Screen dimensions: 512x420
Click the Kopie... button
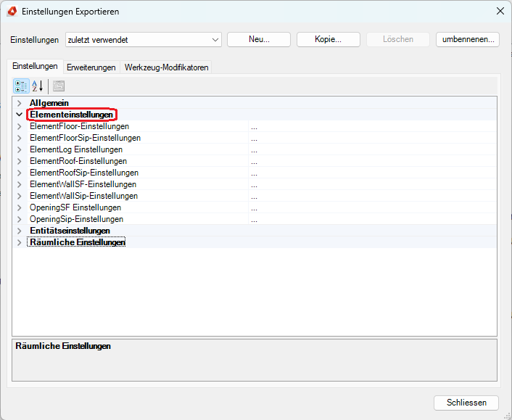tap(329, 39)
